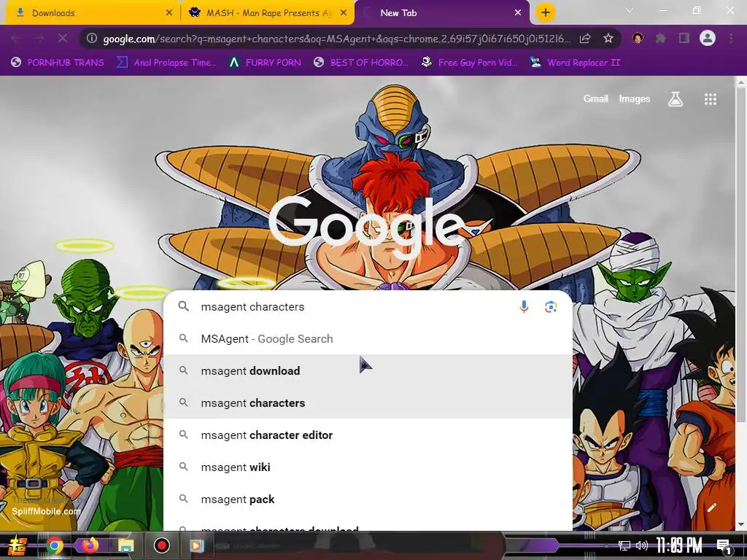Share this page from address bar

[x=586, y=39]
